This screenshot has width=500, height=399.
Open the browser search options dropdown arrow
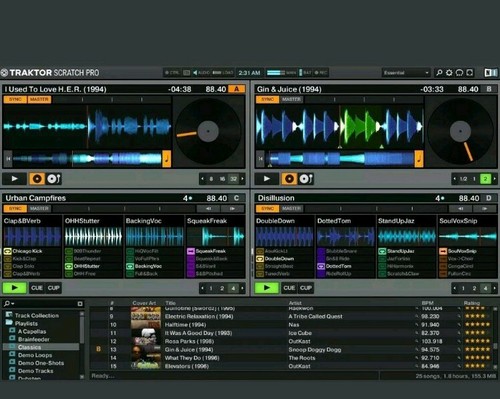pyautogui.click(x=13, y=304)
